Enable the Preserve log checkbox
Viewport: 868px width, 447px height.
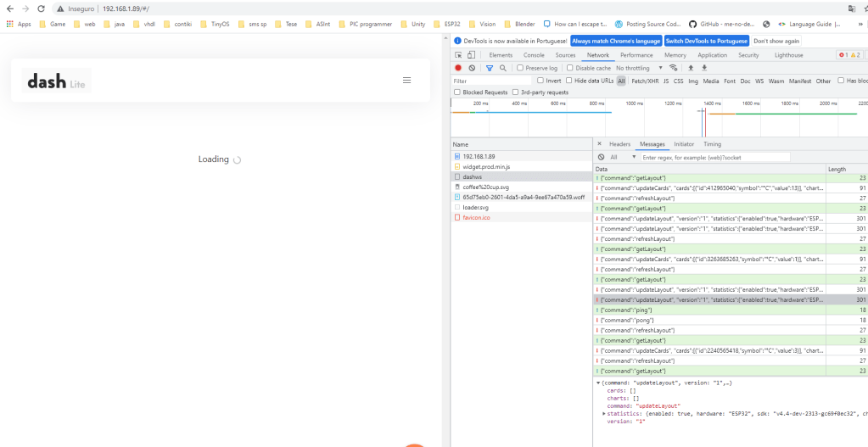pyautogui.click(x=520, y=68)
